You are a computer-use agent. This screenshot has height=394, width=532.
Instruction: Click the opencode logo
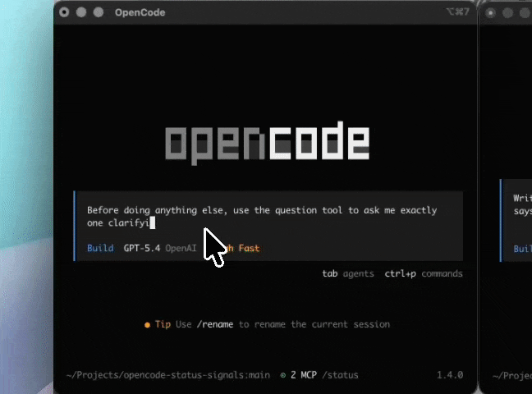click(268, 143)
